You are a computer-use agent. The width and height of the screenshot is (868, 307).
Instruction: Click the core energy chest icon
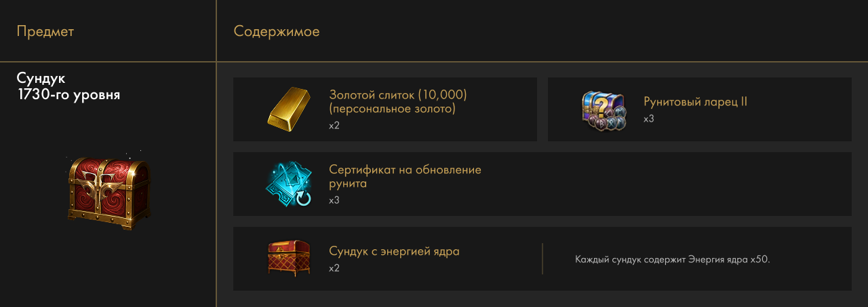coord(289,258)
